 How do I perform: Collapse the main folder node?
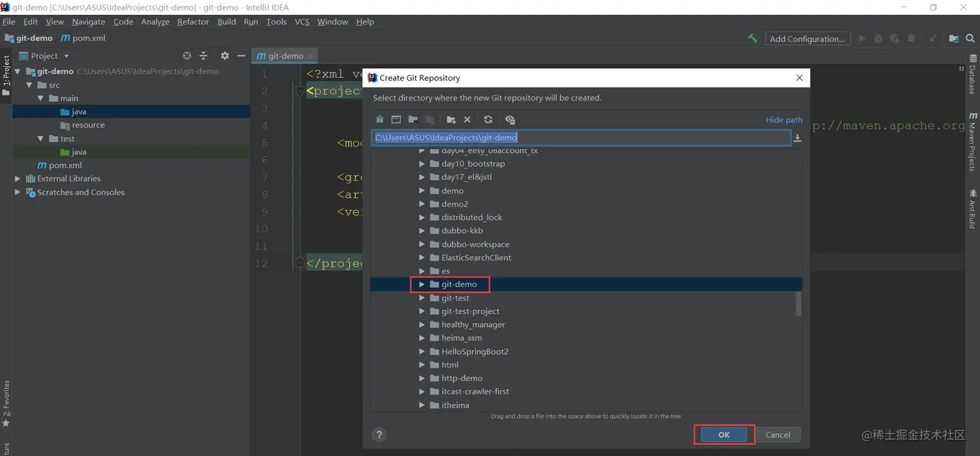(x=40, y=98)
